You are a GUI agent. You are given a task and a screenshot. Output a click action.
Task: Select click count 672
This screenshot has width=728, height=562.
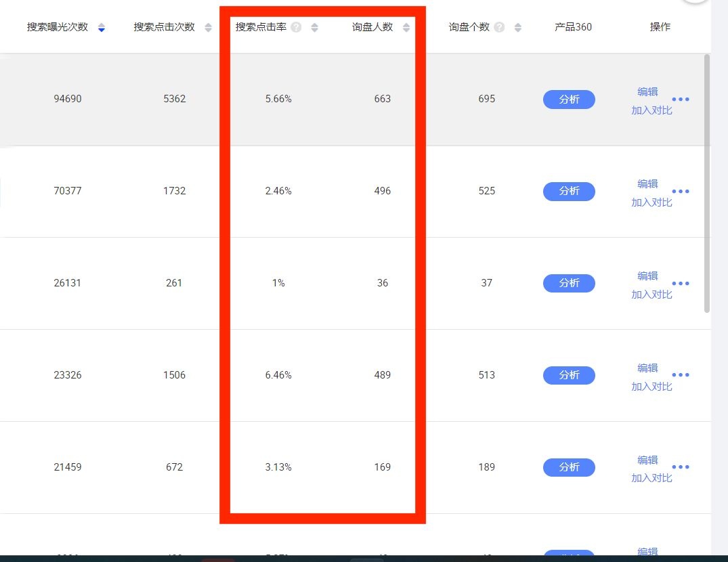pos(175,467)
